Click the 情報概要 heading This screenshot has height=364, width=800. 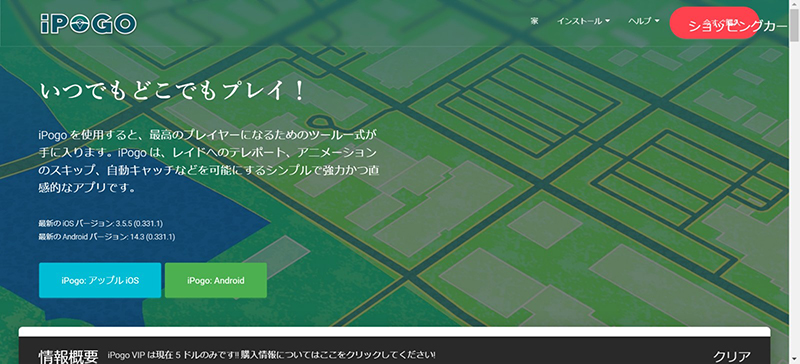pos(69,356)
